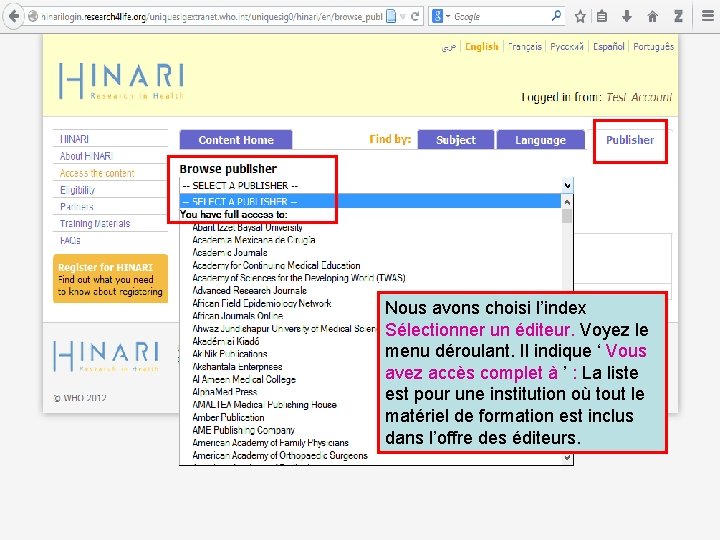Select Advanced Research Journals
Screen dimensions: 720x540
coord(249,291)
